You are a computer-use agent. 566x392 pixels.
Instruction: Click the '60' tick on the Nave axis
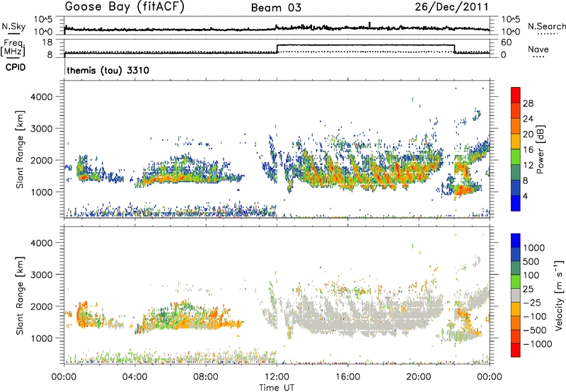(507, 42)
